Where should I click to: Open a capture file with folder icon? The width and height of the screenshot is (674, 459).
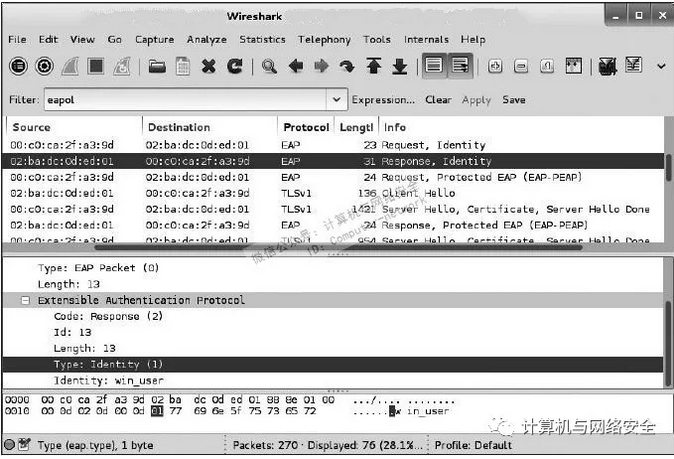[x=157, y=66]
